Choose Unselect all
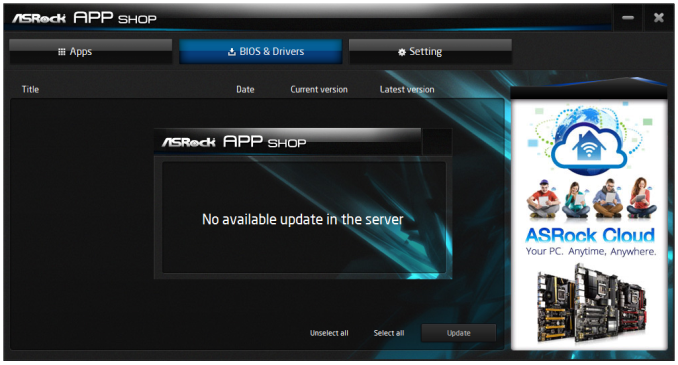The width and height of the screenshot is (678, 365). (329, 333)
